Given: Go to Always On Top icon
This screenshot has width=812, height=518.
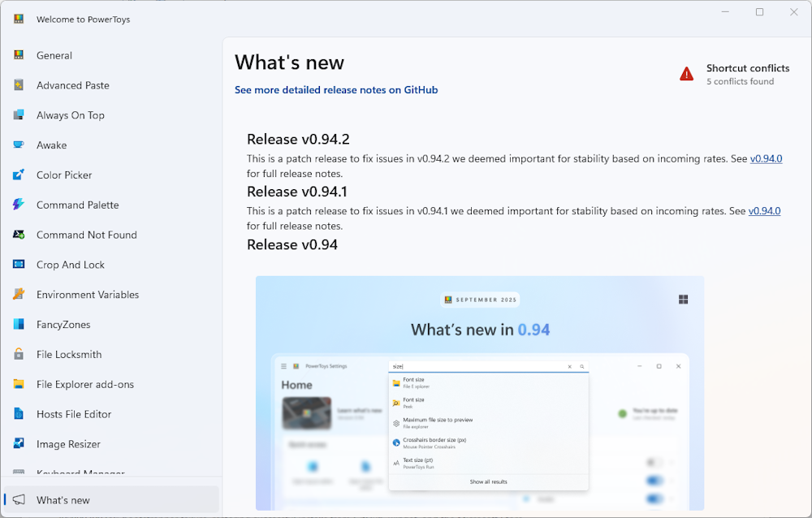Looking at the screenshot, I should [x=19, y=115].
